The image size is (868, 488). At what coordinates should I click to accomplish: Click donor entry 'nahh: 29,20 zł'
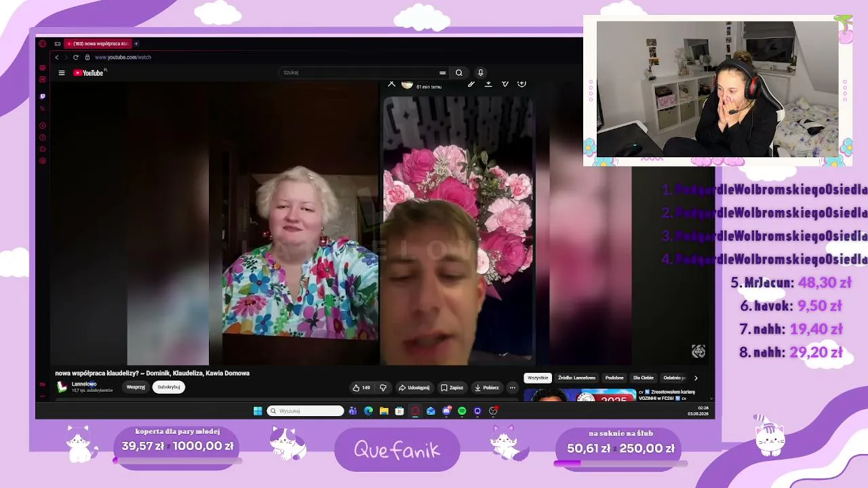coord(791,352)
